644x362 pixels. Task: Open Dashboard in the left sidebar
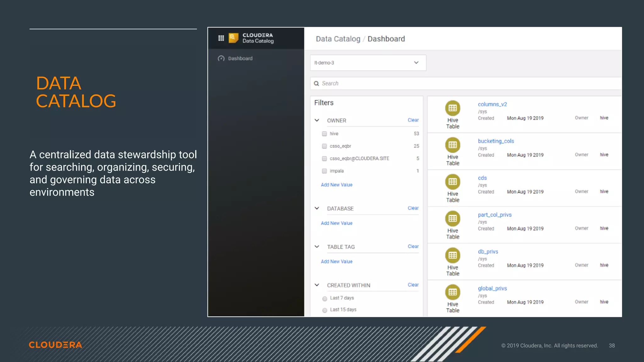point(240,58)
